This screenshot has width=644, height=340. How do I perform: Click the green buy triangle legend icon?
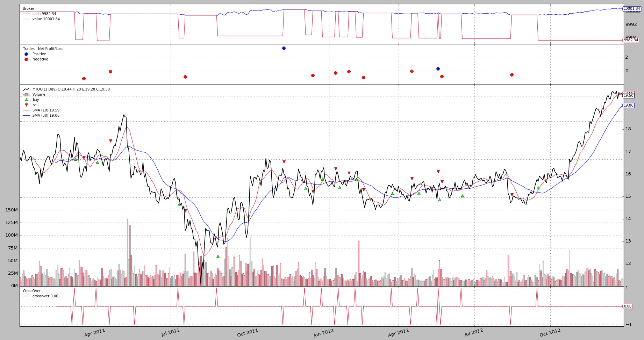point(26,100)
